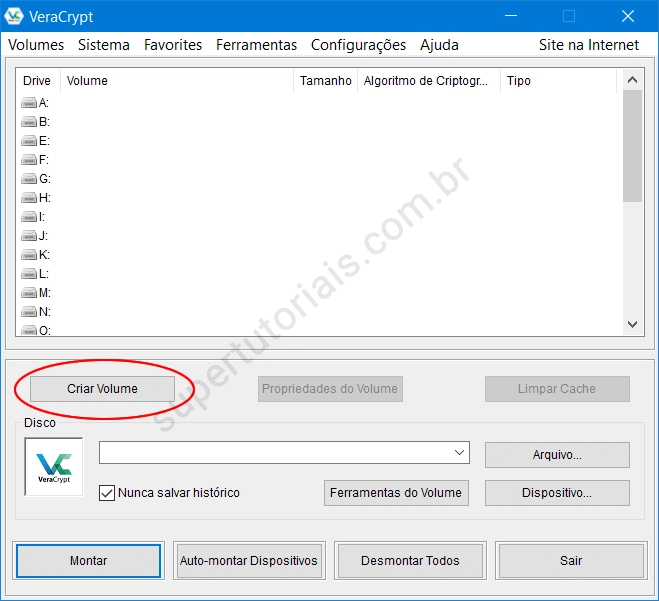Click the drive list scroll down arrow
This screenshot has width=659, height=601.
[633, 324]
